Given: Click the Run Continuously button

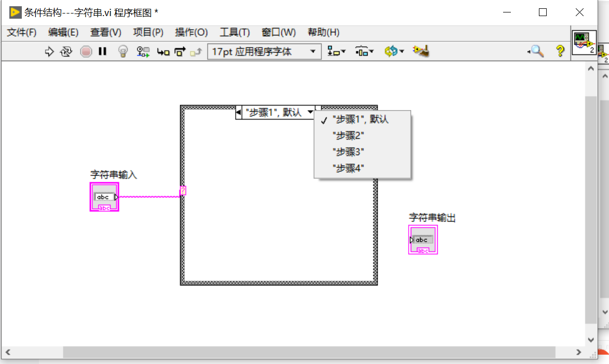Looking at the screenshot, I should (x=66, y=51).
